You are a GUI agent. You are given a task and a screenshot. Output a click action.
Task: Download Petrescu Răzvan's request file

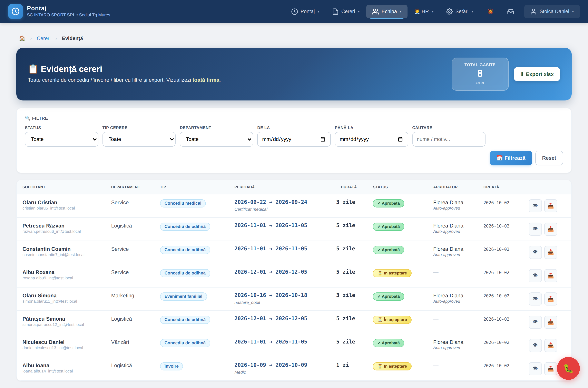click(x=551, y=229)
